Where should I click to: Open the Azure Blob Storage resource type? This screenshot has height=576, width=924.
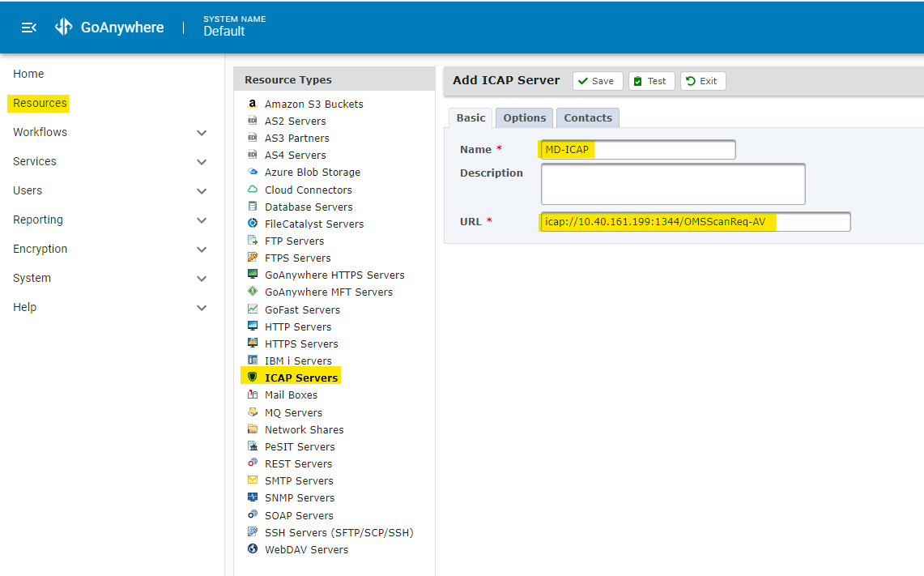[x=313, y=172]
